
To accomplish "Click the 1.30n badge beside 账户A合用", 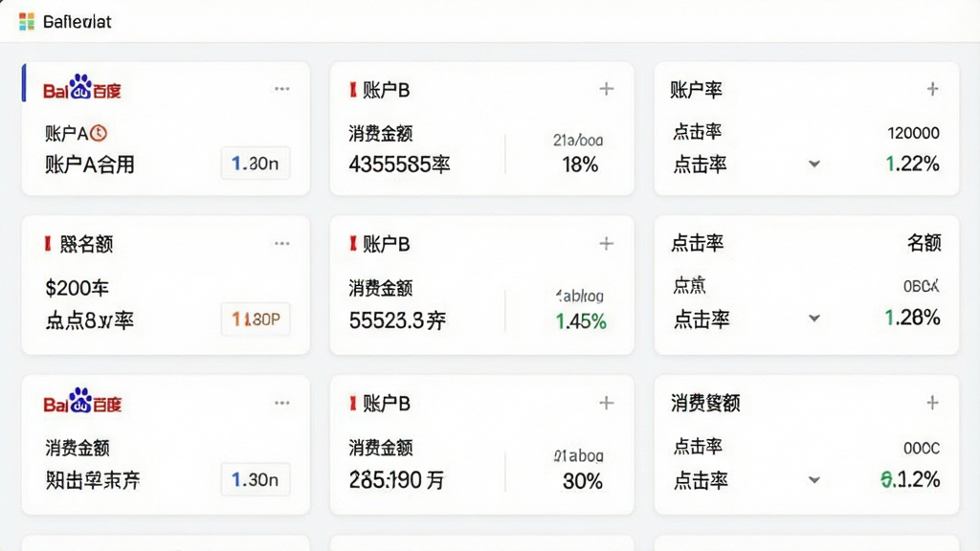I will pos(256,164).
